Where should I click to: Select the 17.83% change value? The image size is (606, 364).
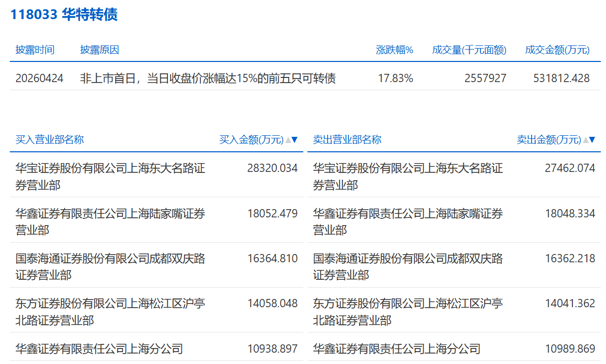tap(395, 78)
